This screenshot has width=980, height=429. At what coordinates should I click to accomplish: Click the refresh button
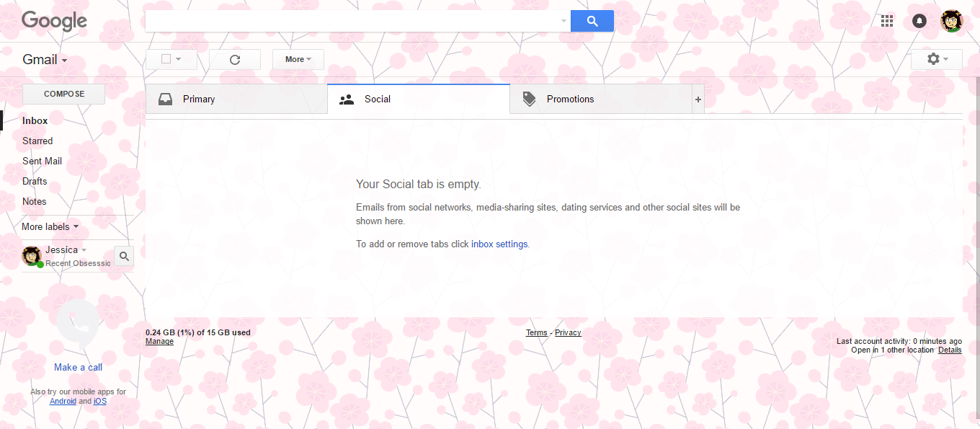click(x=235, y=59)
